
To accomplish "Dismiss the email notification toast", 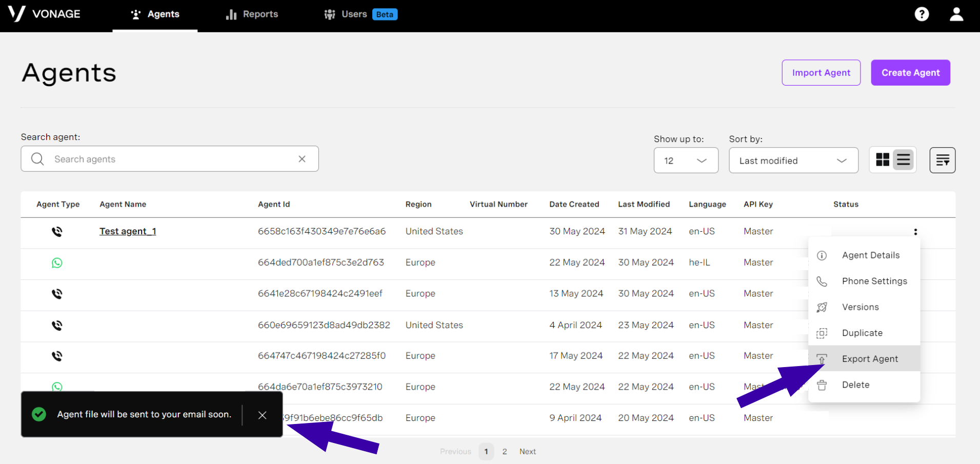I will tap(262, 415).
